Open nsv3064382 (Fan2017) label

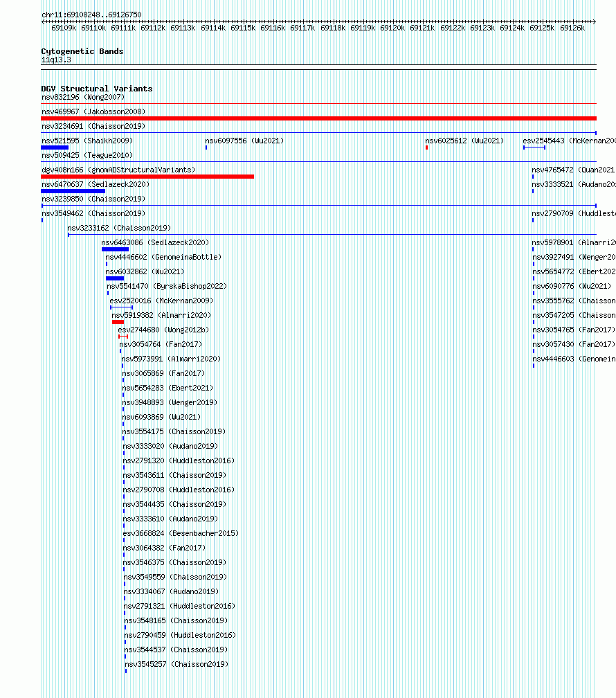click(x=164, y=548)
